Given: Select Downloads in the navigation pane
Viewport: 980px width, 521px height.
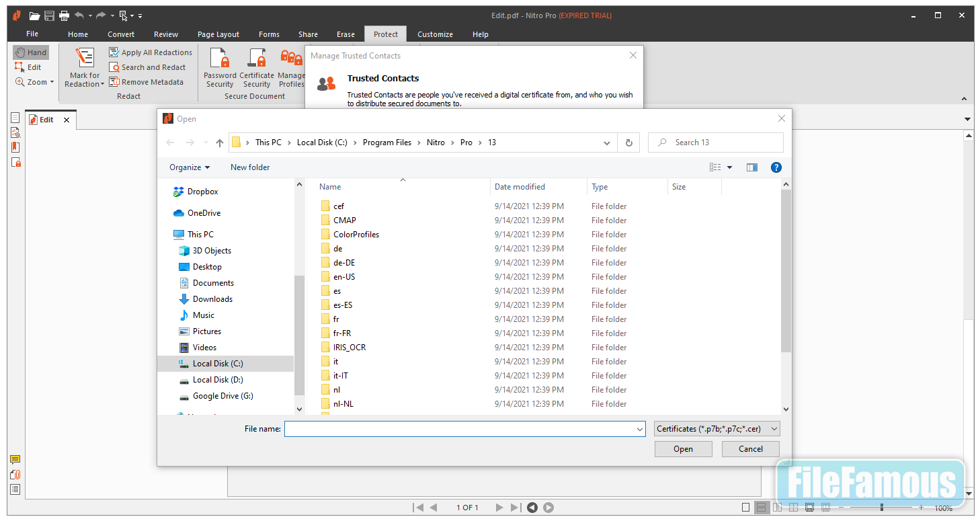Looking at the screenshot, I should tap(205, 299).
